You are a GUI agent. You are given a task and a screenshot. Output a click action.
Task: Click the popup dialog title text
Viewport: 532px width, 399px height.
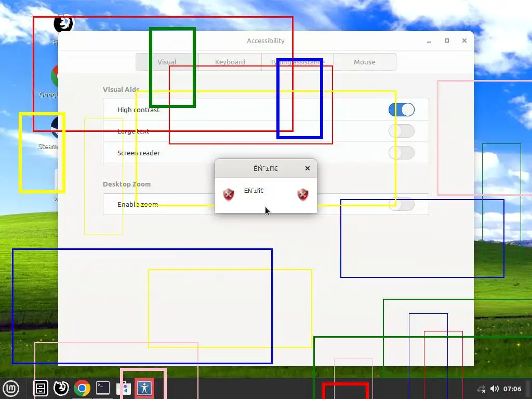265,169
